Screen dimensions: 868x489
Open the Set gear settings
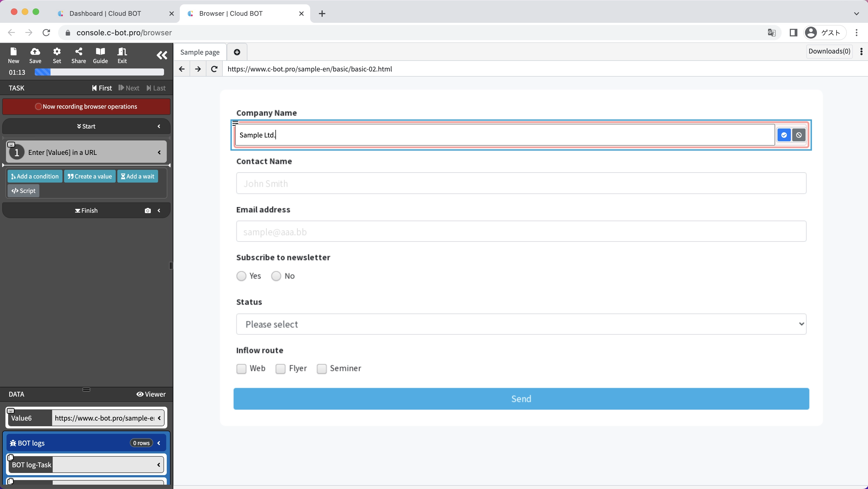pyautogui.click(x=57, y=55)
